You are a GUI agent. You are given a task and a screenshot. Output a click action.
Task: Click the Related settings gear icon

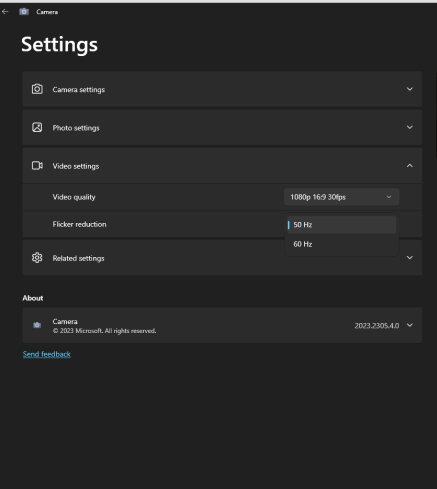click(x=37, y=258)
